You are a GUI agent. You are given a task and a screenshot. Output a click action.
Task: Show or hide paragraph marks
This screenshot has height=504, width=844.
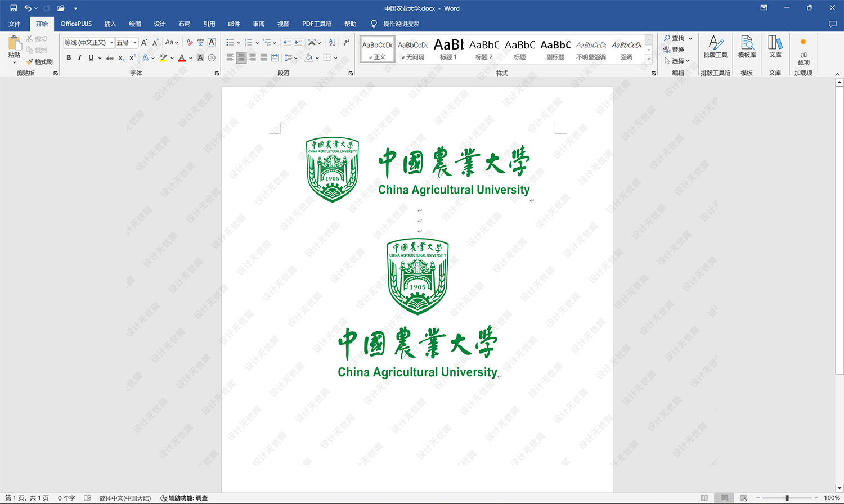(x=345, y=43)
